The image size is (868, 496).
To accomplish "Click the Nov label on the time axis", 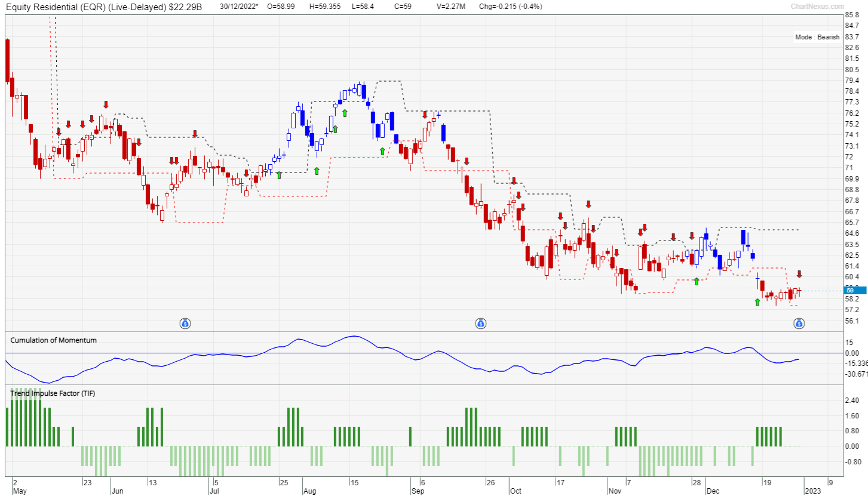I will pyautogui.click(x=615, y=491).
